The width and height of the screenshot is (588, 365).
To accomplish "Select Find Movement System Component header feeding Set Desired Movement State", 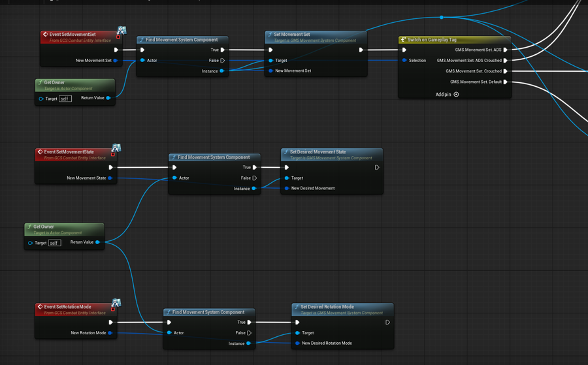I will [214, 157].
